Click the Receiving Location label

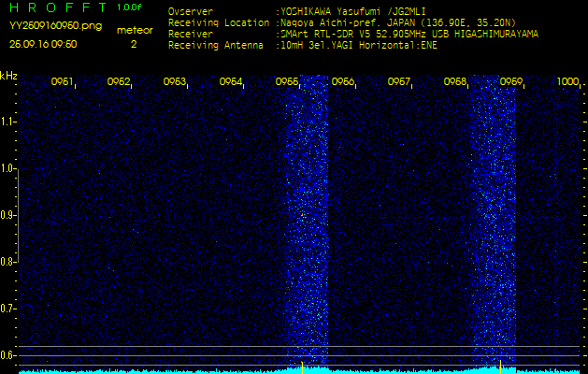point(219,22)
